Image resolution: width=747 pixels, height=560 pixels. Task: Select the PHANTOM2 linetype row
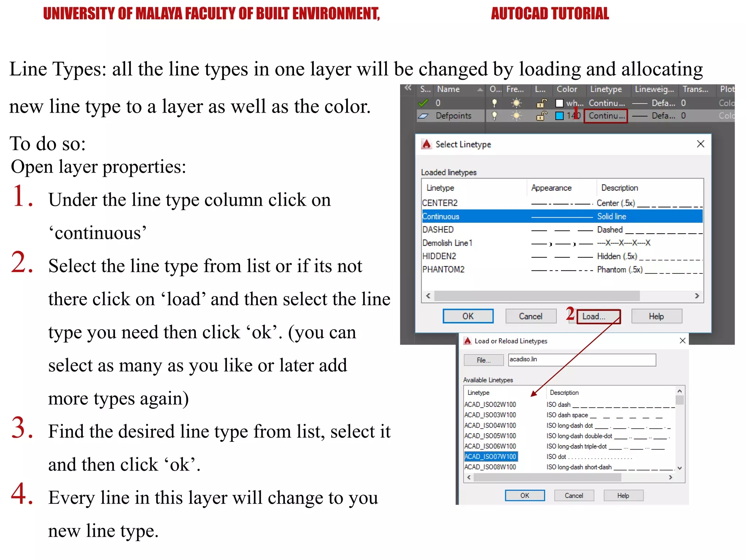point(562,269)
